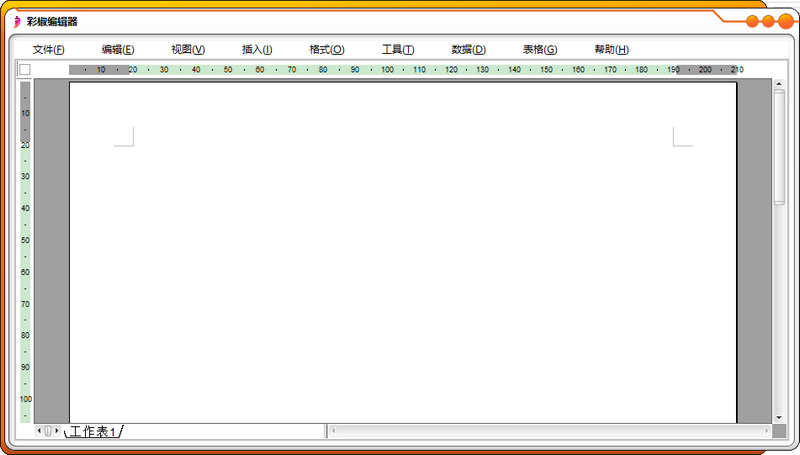Open the 帮助(H) menu

611,49
